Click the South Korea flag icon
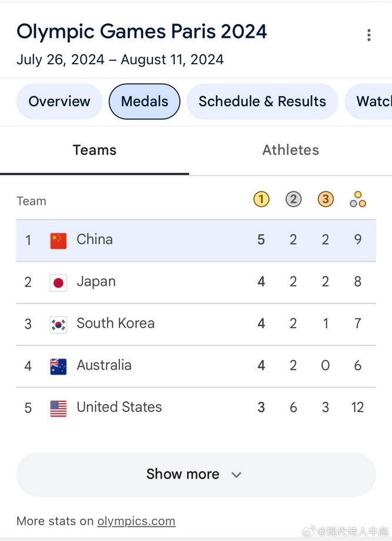This screenshot has height=541, width=392. [x=58, y=324]
